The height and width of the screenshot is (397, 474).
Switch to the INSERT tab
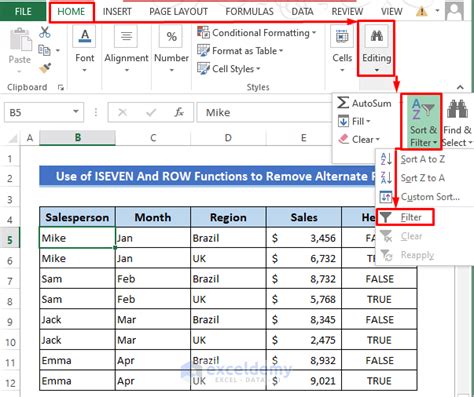117,12
